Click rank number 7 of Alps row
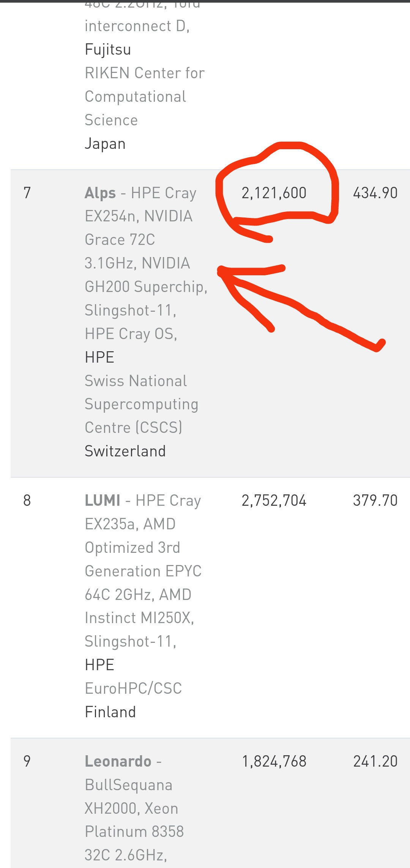Viewport: 410px width, 868px height. coord(27,193)
